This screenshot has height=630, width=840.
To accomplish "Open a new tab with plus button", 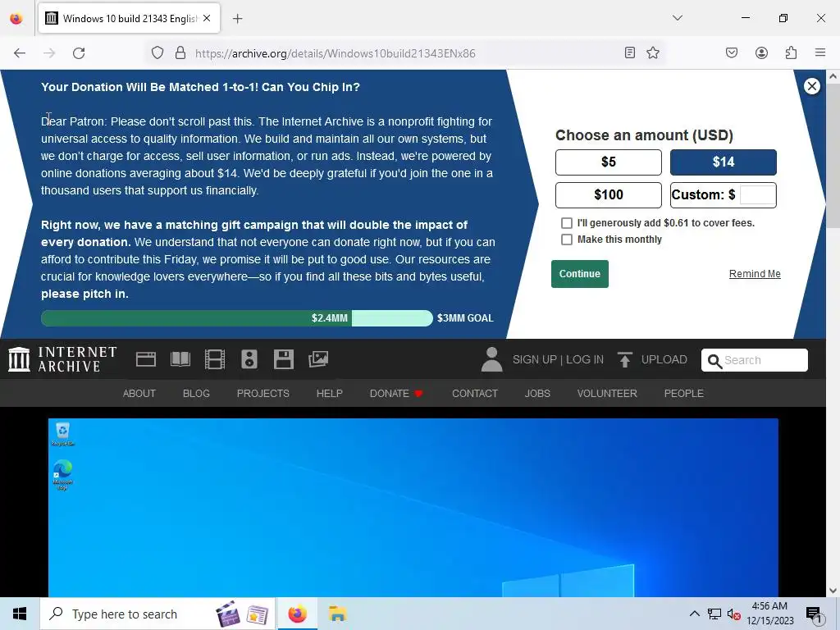I will click(x=237, y=19).
